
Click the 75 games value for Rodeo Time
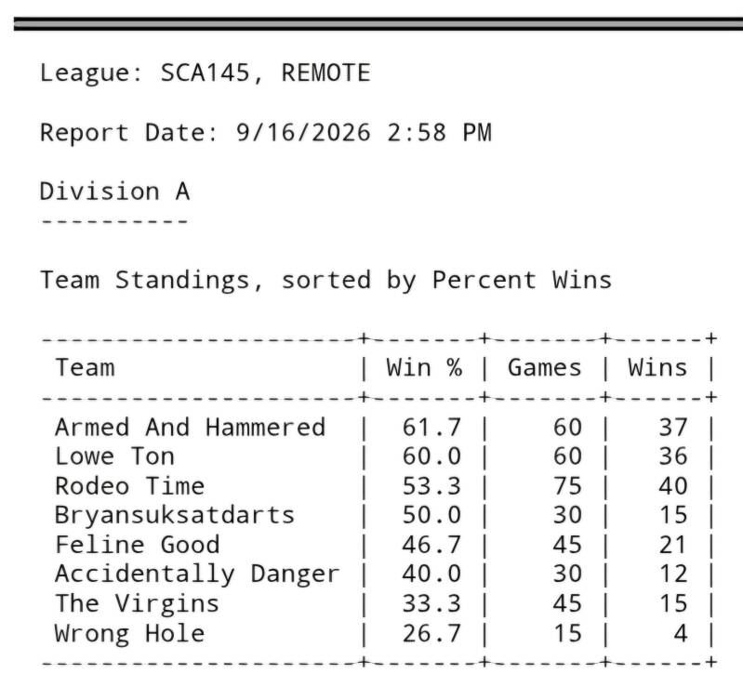click(x=567, y=486)
